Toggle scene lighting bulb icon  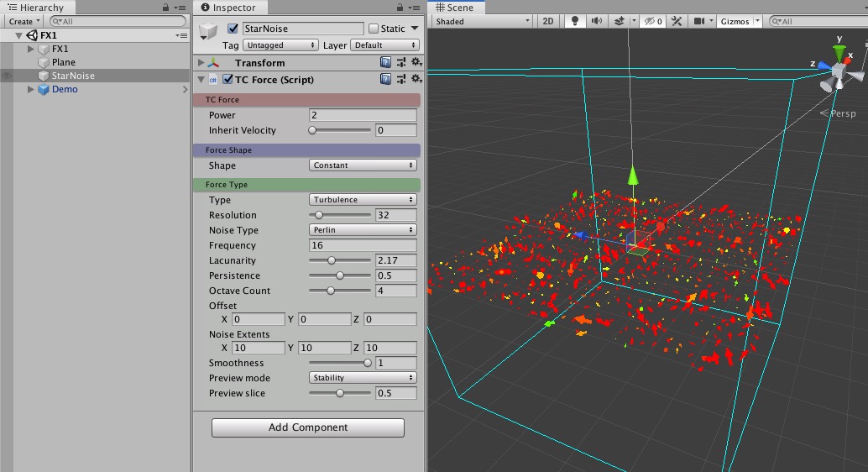click(574, 21)
